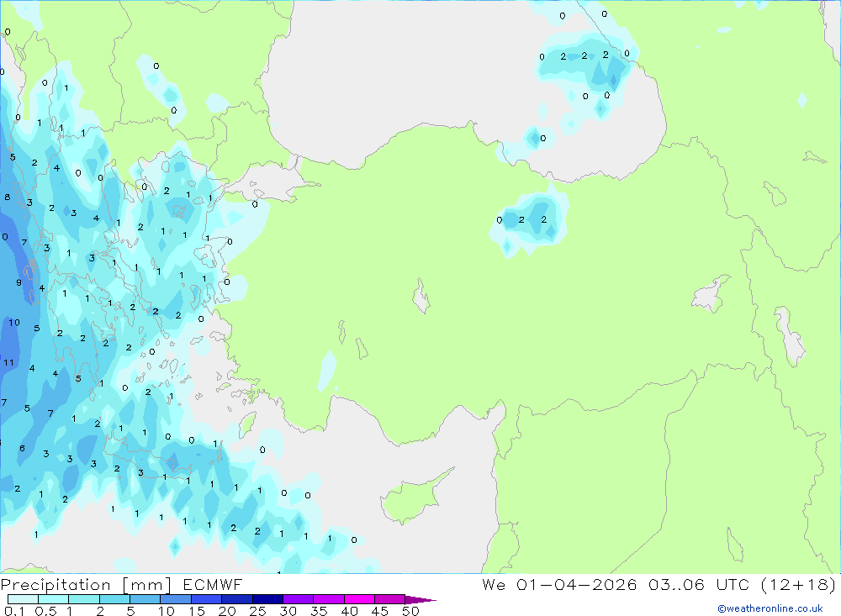Screen dimensions: 841x616
Task: Click the 'ECMWF' model label
Action: pos(213,585)
